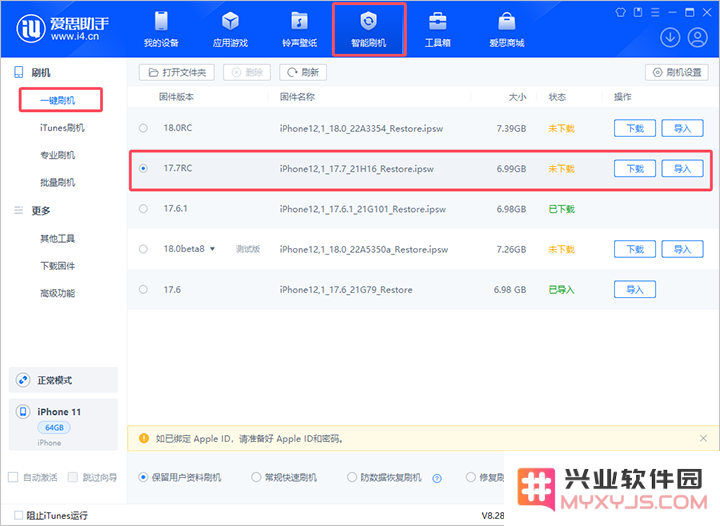Click the 刷新 refresh button
The image size is (720, 526).
click(x=303, y=73)
